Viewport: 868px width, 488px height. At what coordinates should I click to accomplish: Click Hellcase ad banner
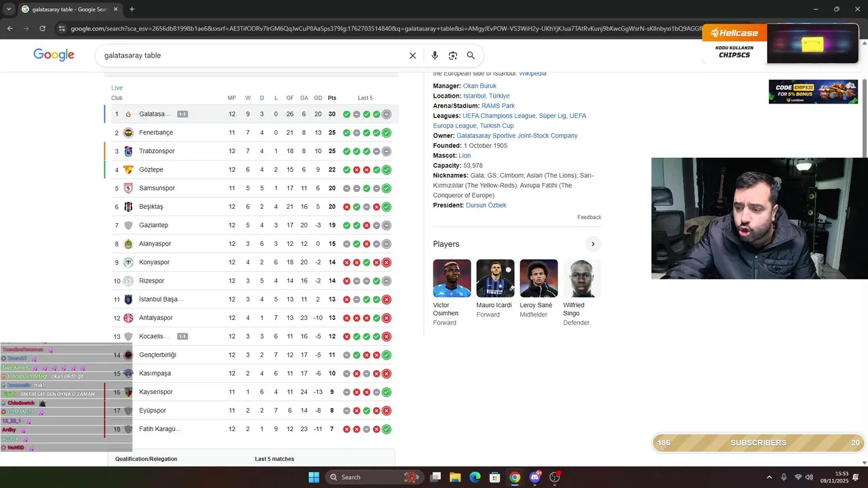(x=780, y=44)
